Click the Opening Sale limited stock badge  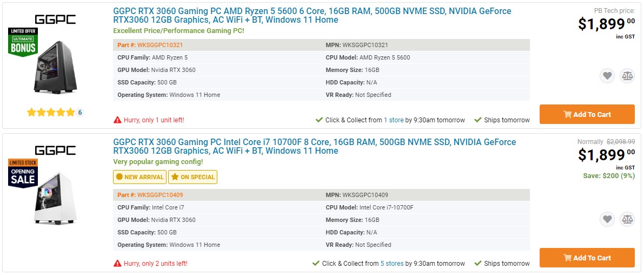click(x=23, y=173)
